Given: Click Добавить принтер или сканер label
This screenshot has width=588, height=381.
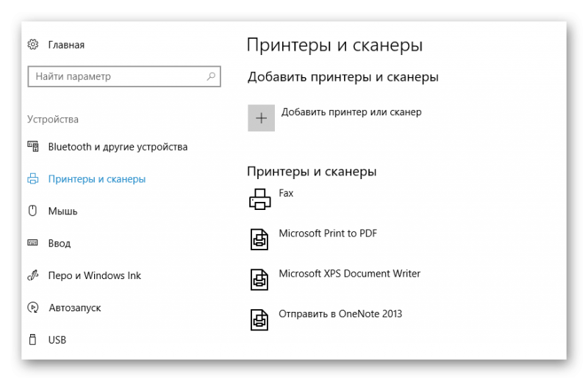Looking at the screenshot, I should click(351, 112).
